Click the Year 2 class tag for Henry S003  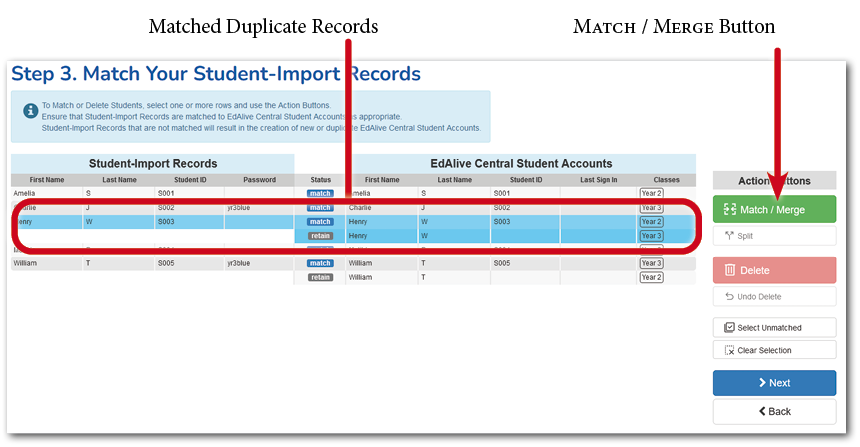click(652, 222)
